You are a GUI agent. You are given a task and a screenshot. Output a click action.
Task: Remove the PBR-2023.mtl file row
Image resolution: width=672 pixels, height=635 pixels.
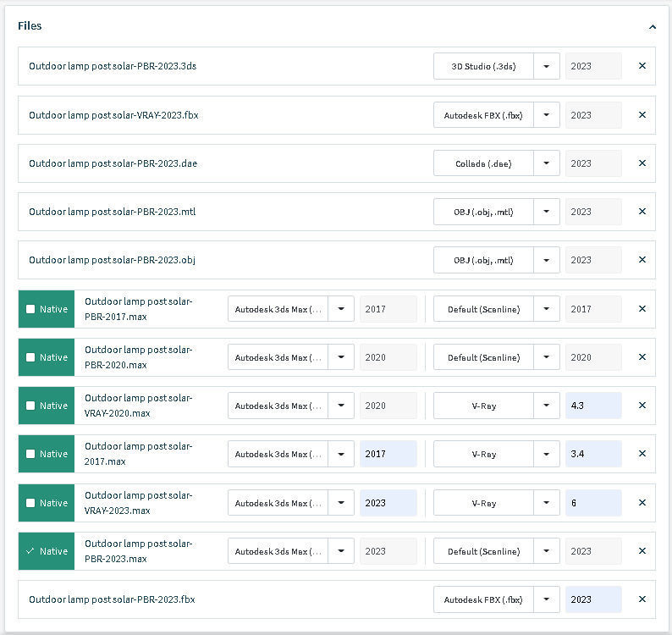tap(642, 212)
